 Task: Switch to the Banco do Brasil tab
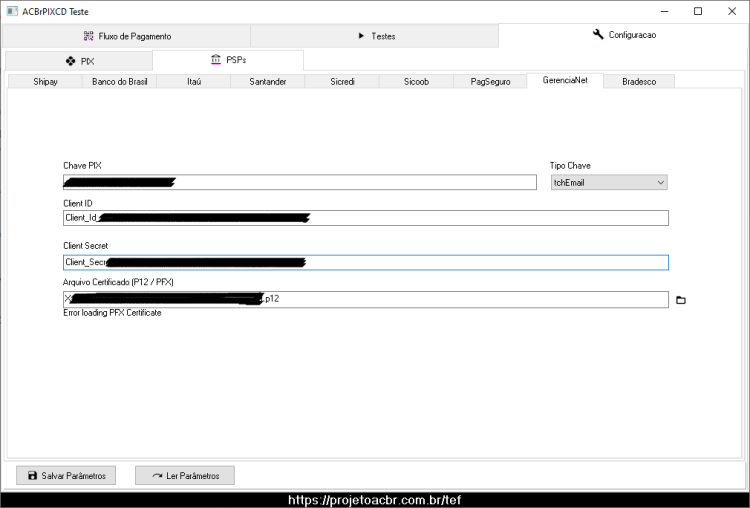[120, 81]
